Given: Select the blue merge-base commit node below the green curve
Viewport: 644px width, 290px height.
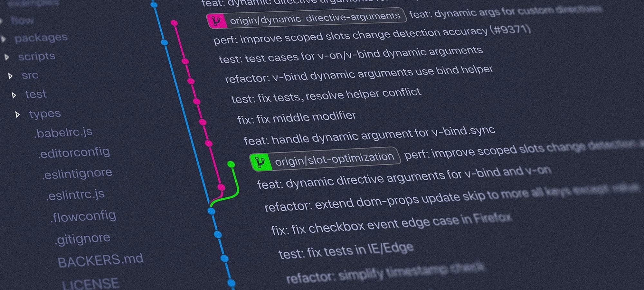Looking at the screenshot, I should coord(211,211).
